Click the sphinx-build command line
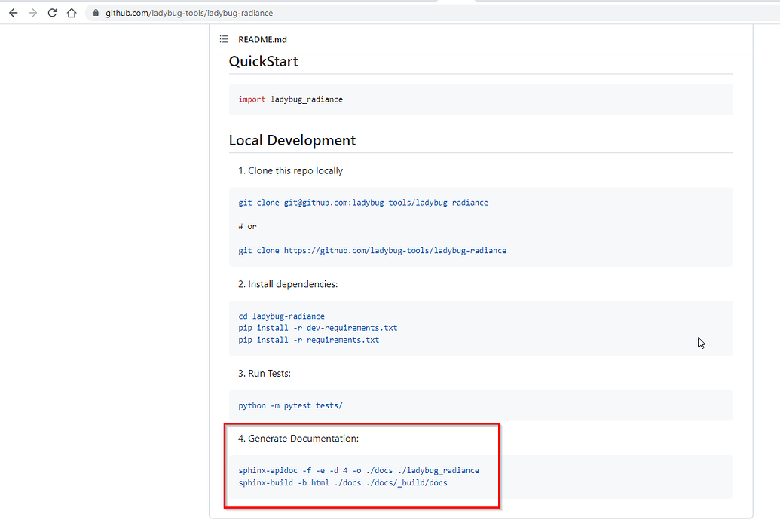 pyautogui.click(x=342, y=483)
